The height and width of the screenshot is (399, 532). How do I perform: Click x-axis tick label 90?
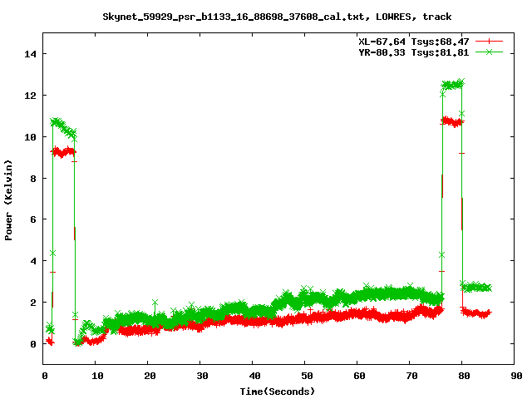[x=516, y=376]
